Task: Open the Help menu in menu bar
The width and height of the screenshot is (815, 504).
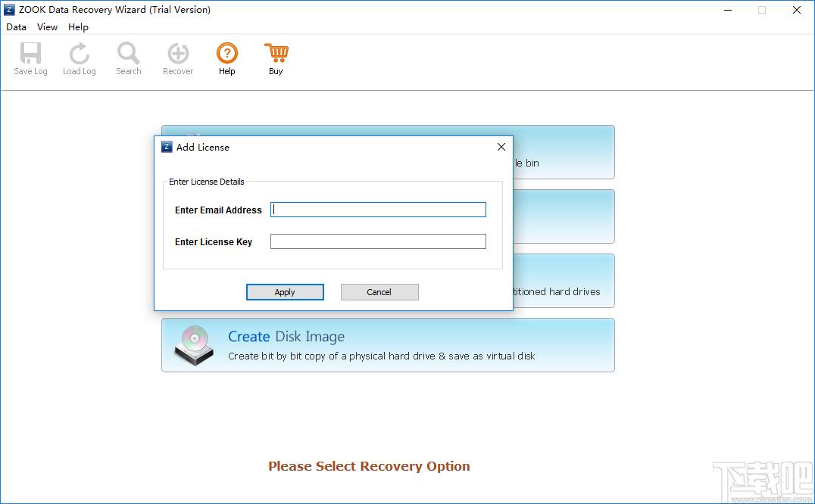Action: 78,27
